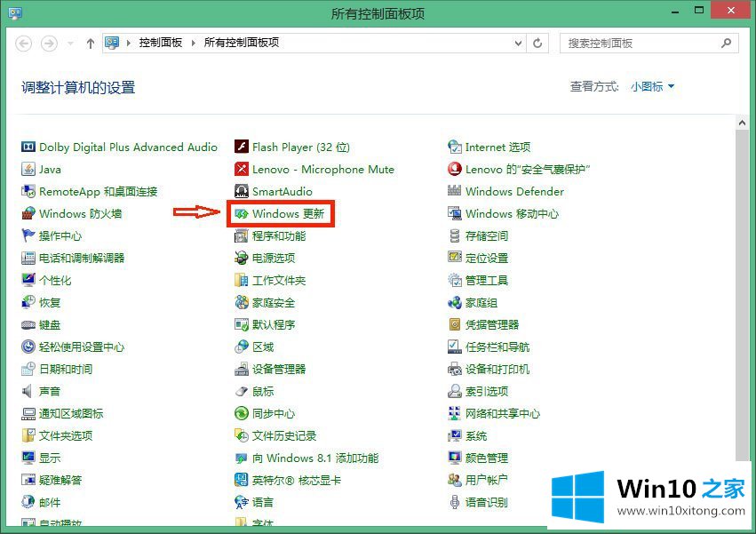Open the 语音识别 microphone icon

[454, 502]
